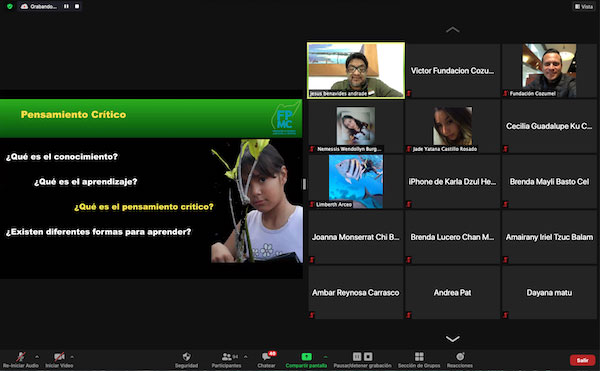Click muted mic icon on Victor Fundacion tile

coord(409,93)
